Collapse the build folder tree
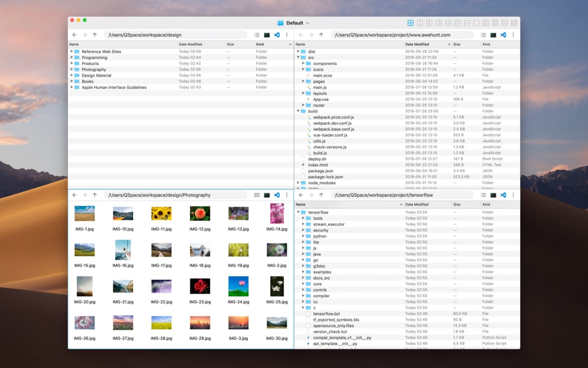Screen dimensions: 588x368 (x=298, y=111)
